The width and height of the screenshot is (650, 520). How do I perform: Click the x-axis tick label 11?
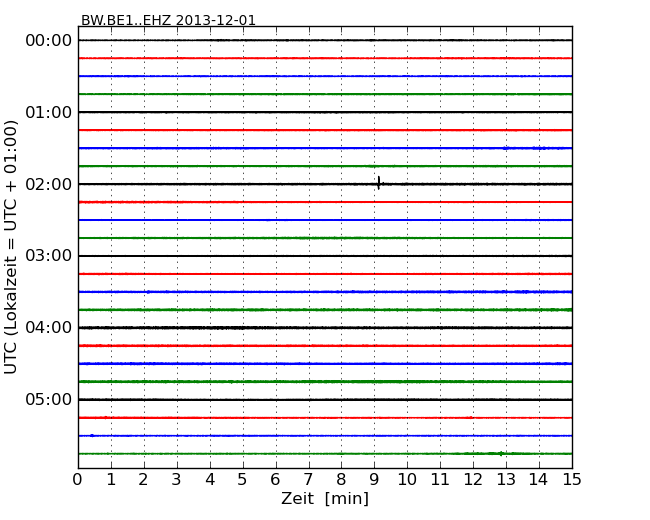pyautogui.click(x=440, y=480)
